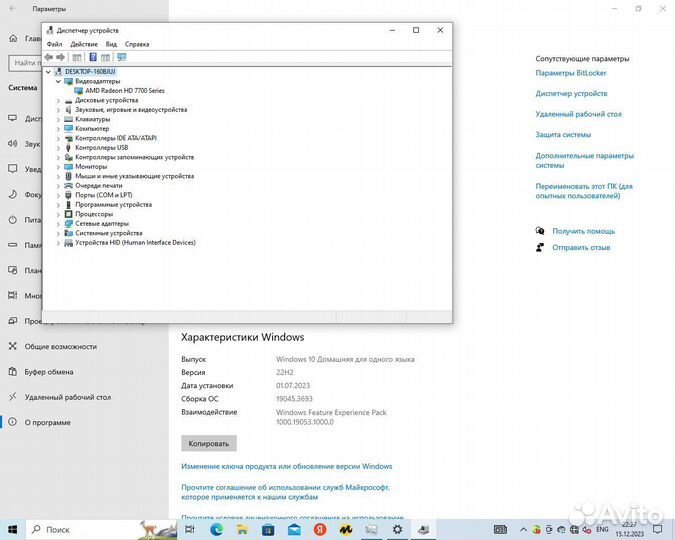Image resolution: width=675 pixels, height=540 pixels.
Task: Click the Back arrow in Device Manager toolbar
Action: click(x=49, y=57)
